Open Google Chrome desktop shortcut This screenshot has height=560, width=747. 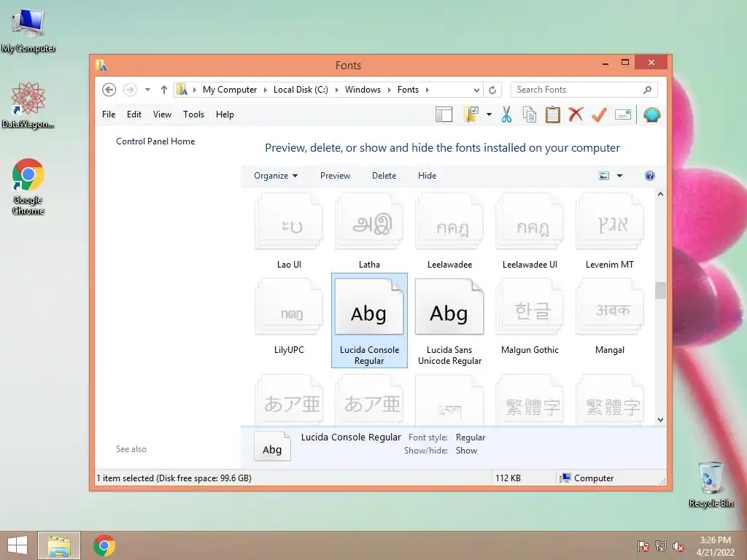click(x=28, y=186)
